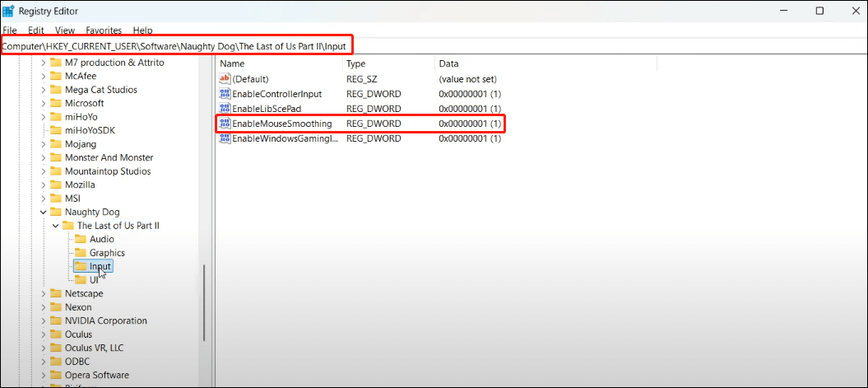868x388 pixels.
Task: Expand the Microsoft key
Action: tap(43, 103)
